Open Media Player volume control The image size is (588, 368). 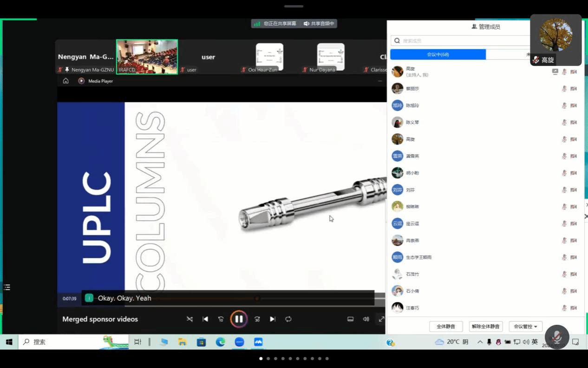click(366, 319)
